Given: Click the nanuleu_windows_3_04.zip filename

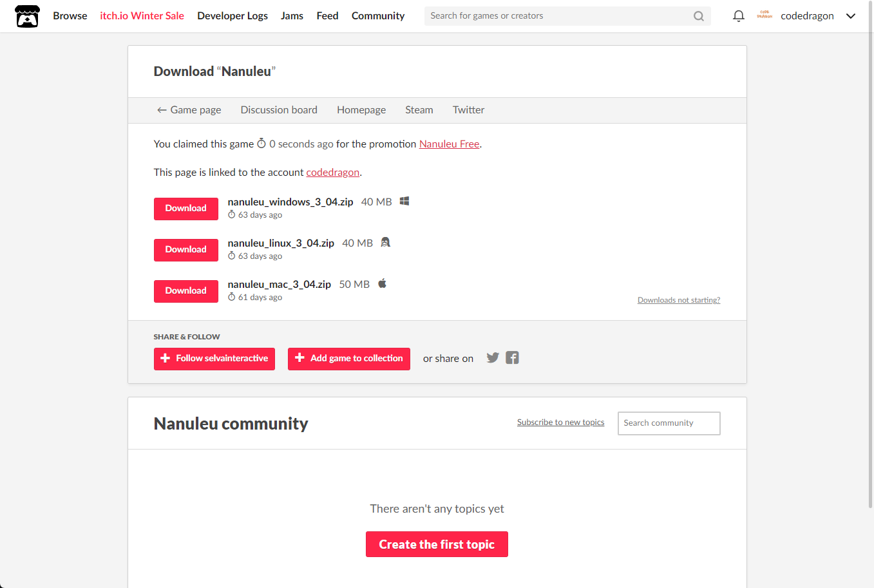Looking at the screenshot, I should click(x=290, y=202).
